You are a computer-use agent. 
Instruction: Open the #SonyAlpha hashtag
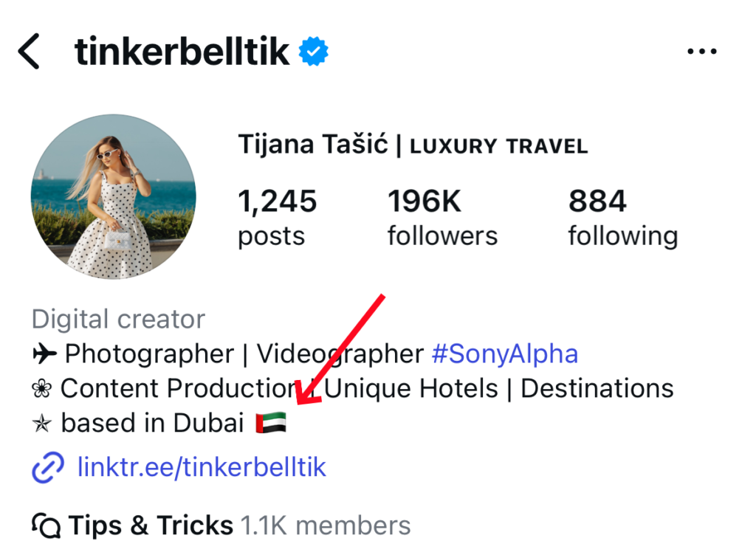(x=504, y=354)
